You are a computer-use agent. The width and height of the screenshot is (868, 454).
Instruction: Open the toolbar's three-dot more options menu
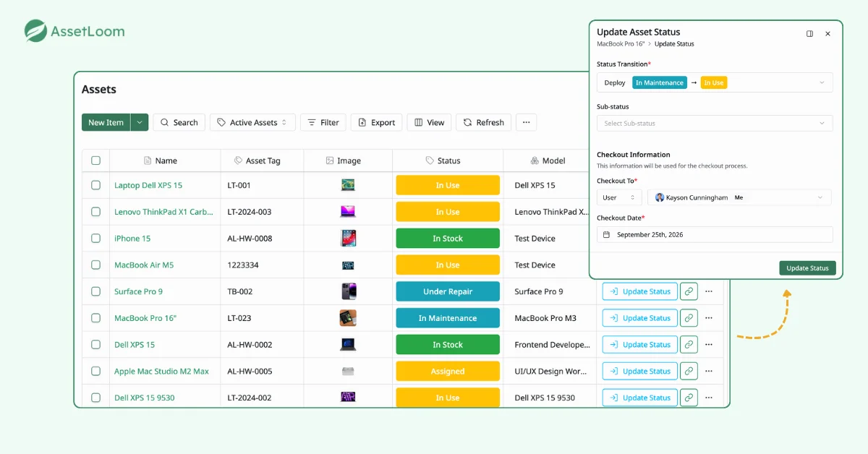526,122
